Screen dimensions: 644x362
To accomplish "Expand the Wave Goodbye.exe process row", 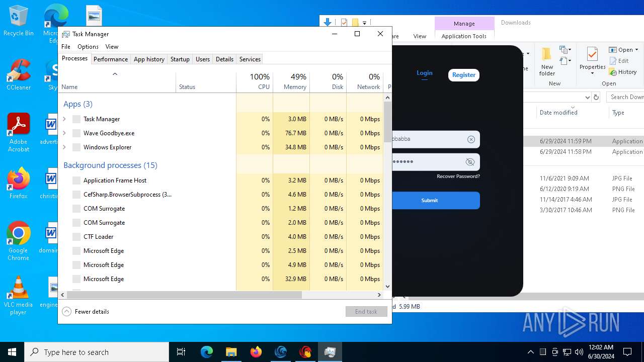I will click(64, 133).
